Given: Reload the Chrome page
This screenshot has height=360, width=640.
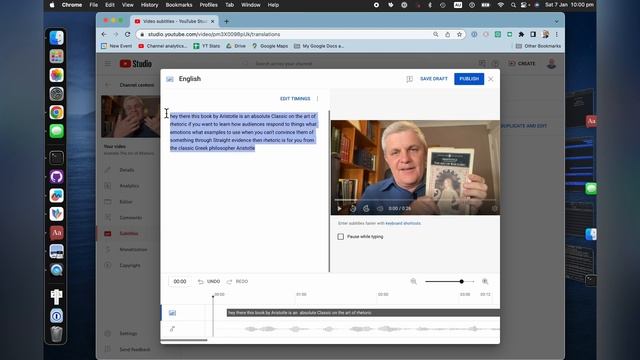Looking at the screenshot, I should point(127,35).
